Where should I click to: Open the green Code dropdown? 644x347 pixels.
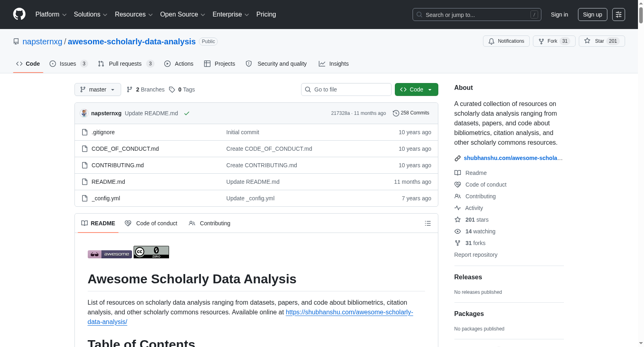(417, 89)
